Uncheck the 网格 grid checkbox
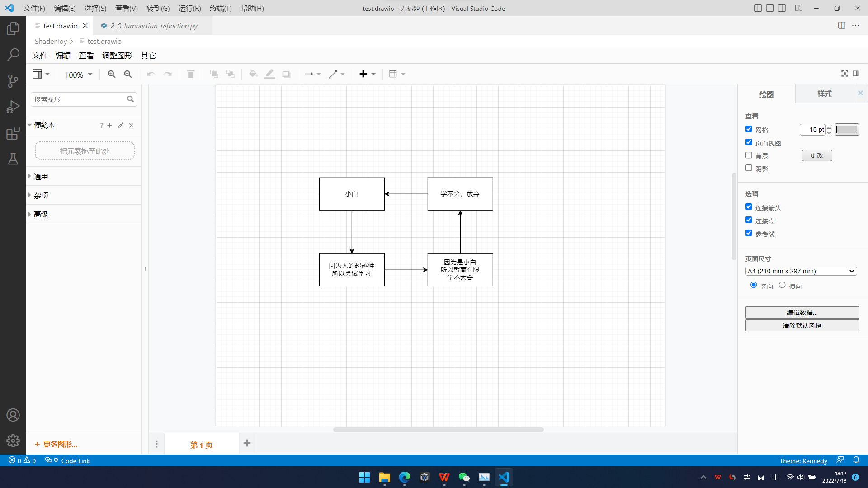Screen dimensions: 868x488 tap(749, 129)
